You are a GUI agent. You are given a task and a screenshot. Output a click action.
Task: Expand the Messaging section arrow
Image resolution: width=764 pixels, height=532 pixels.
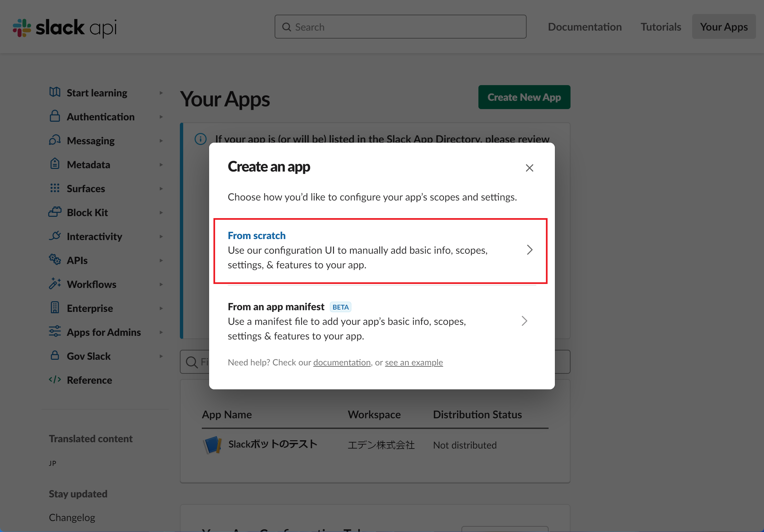click(161, 141)
